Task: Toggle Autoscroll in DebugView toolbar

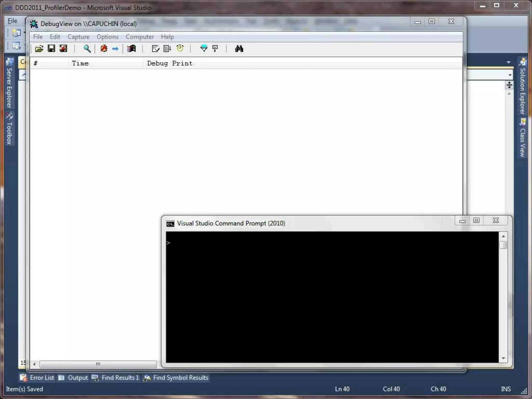Action: coord(167,49)
